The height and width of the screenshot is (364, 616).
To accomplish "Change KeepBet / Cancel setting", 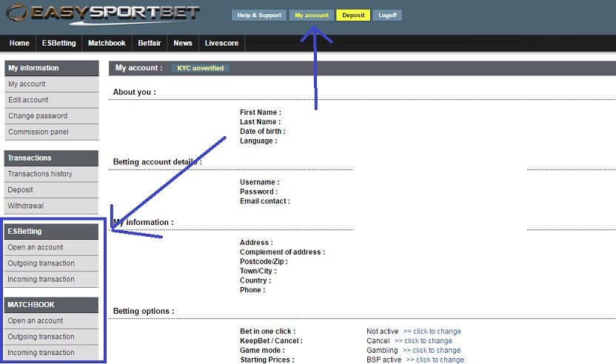I will (423, 341).
